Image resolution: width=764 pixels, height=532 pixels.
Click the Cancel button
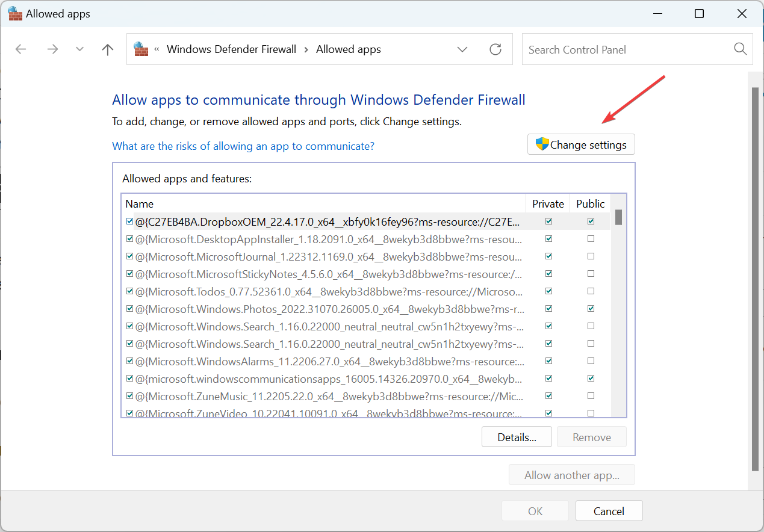pyautogui.click(x=609, y=511)
